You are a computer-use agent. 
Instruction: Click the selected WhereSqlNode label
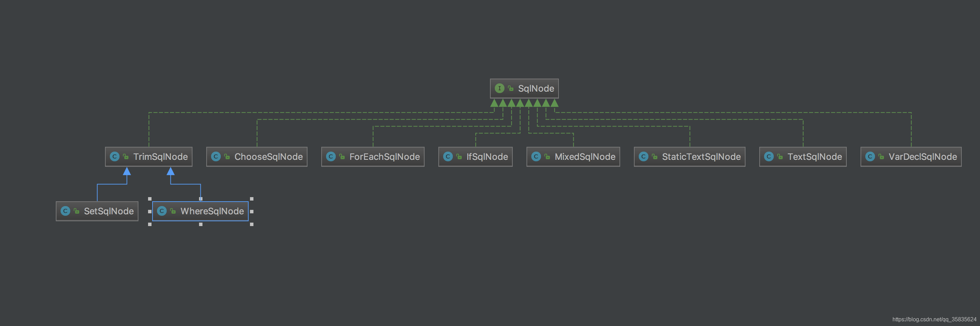212,211
